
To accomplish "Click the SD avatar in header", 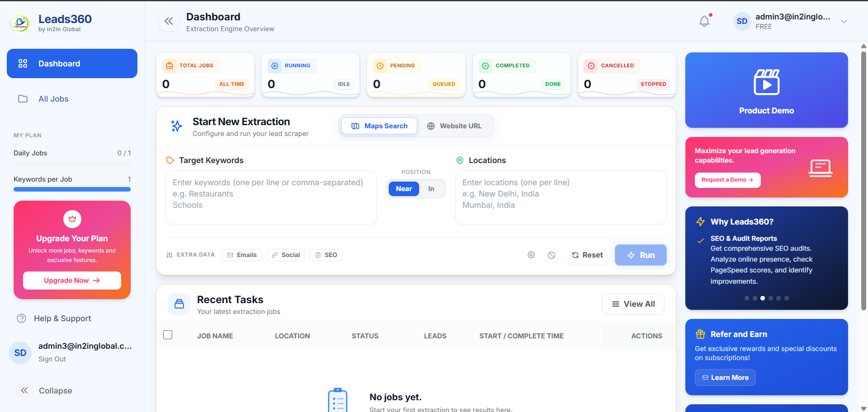I will coord(742,21).
